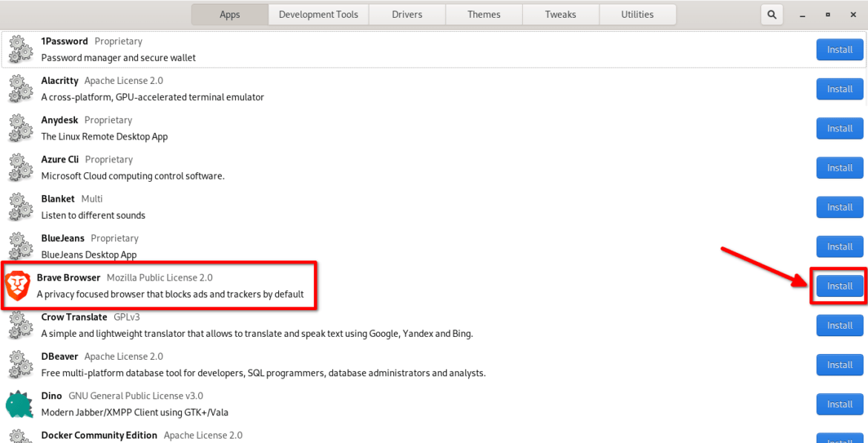
Task: Select the Themes tab
Action: [484, 14]
